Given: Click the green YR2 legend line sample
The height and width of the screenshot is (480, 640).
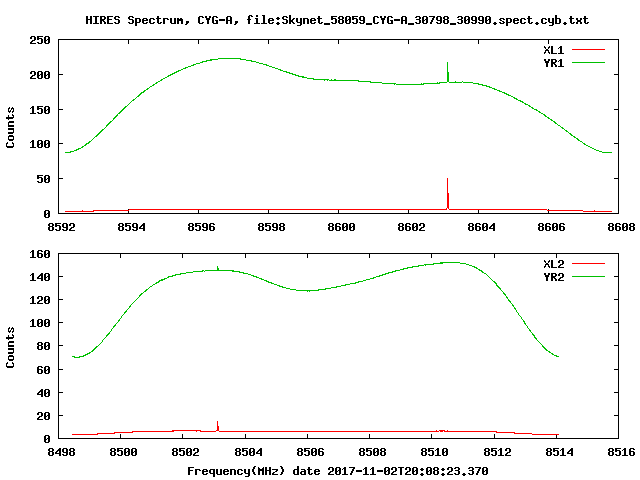Looking at the screenshot, I should tap(588, 277).
